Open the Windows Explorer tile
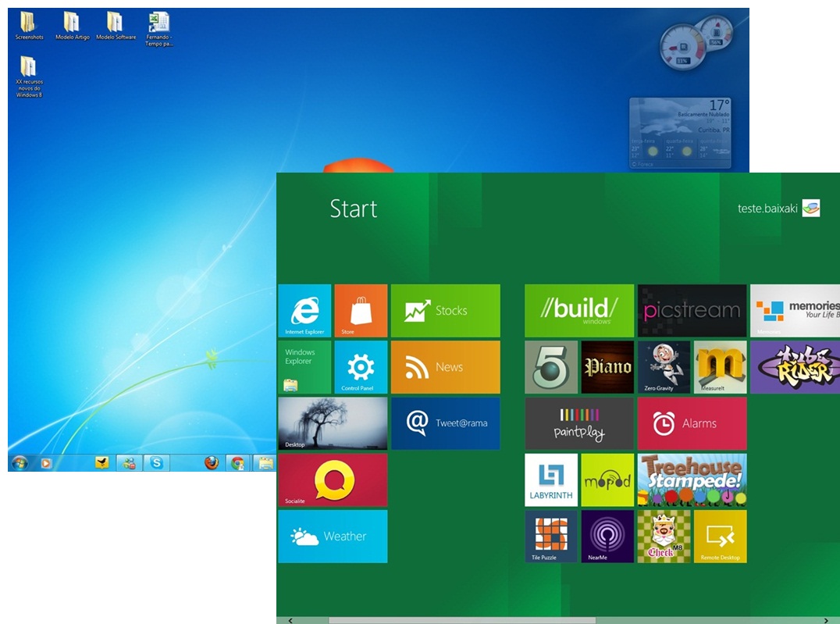Screen dimensions: 840x624 [x=304, y=367]
